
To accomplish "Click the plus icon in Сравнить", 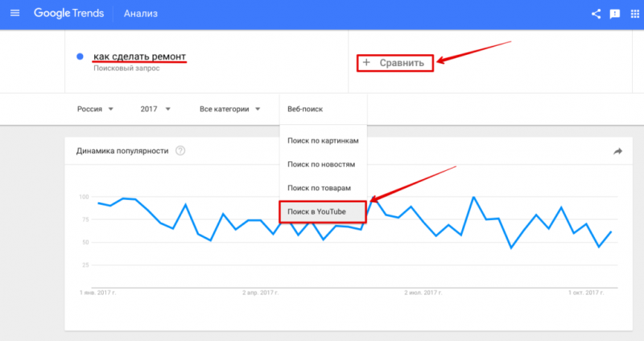I will click(366, 63).
